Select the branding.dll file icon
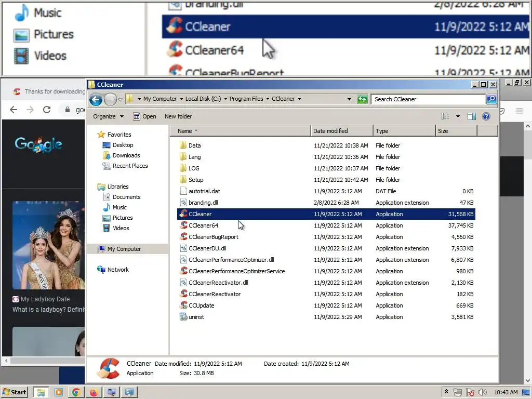The height and width of the screenshot is (399, 532). pos(183,203)
